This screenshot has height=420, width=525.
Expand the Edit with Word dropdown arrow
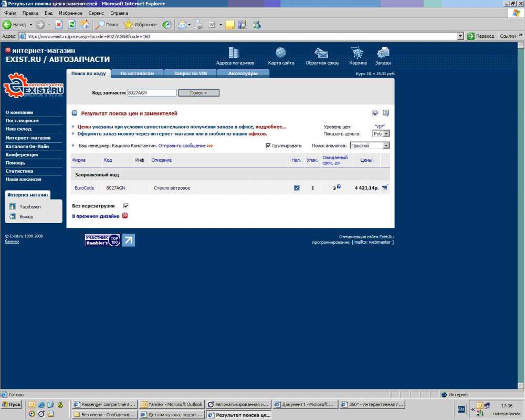tap(220, 25)
